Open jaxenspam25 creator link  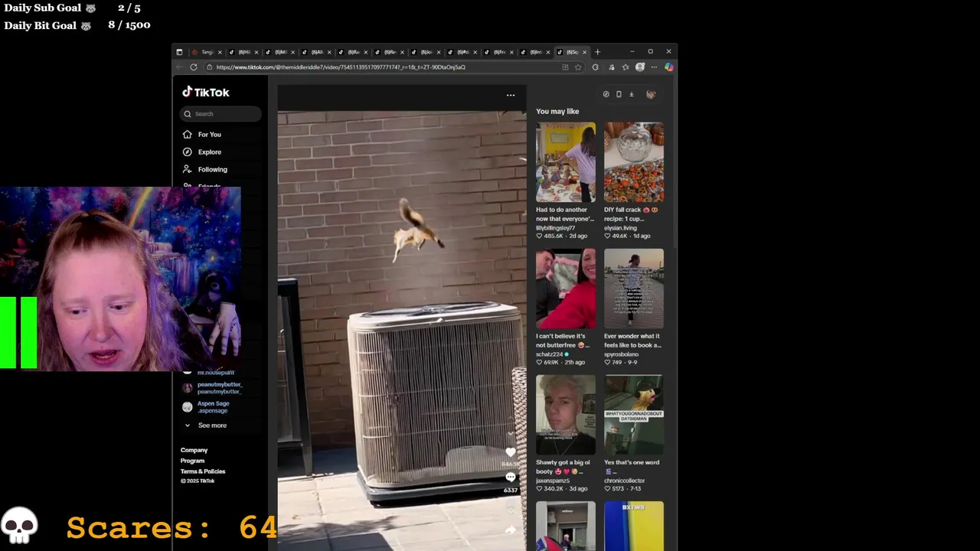tap(553, 481)
